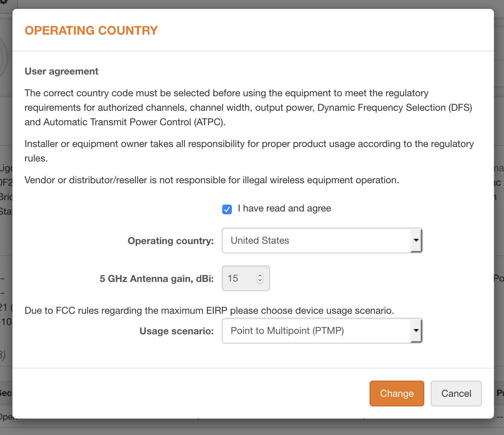Click the blue checkmark icon in the agreement checkbox

point(227,209)
